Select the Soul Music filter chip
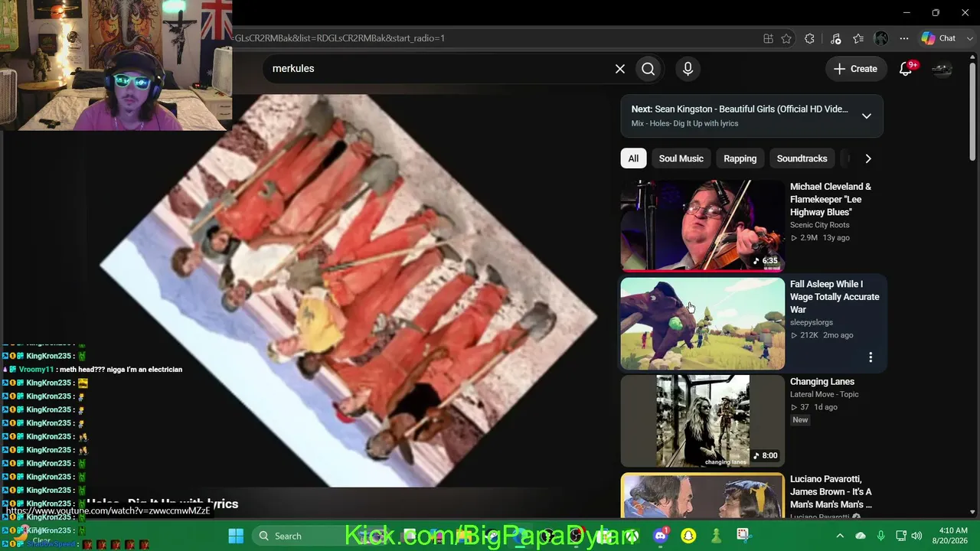Screen dimensions: 980x551 (x=681, y=158)
